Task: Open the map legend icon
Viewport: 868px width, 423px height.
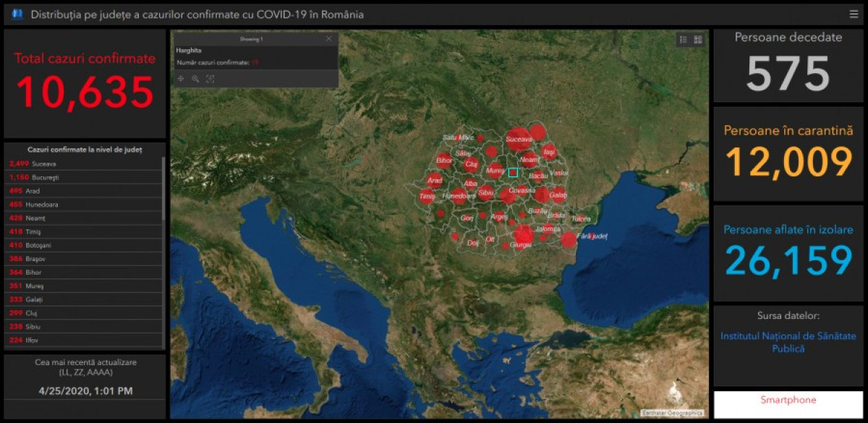Action: click(x=683, y=40)
